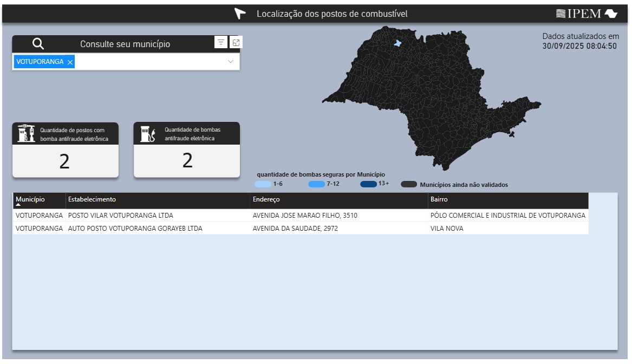Click the IPEM logo
The width and height of the screenshot is (632, 364).
point(587,14)
